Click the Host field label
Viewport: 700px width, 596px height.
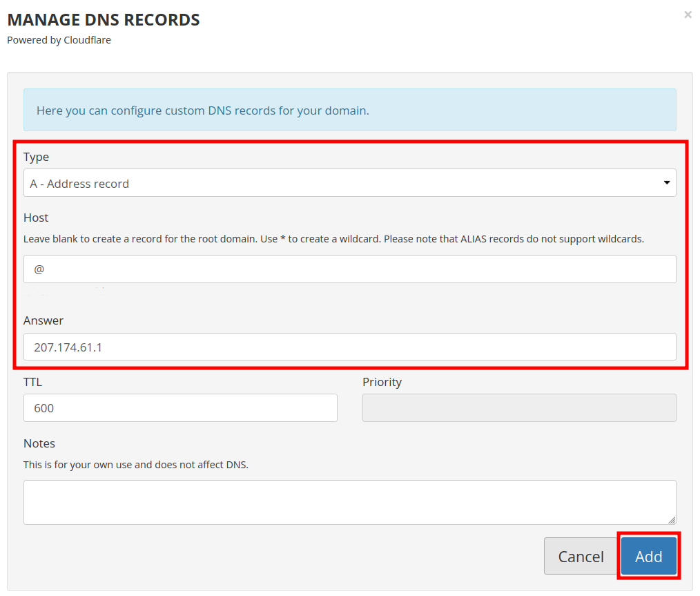tap(36, 218)
